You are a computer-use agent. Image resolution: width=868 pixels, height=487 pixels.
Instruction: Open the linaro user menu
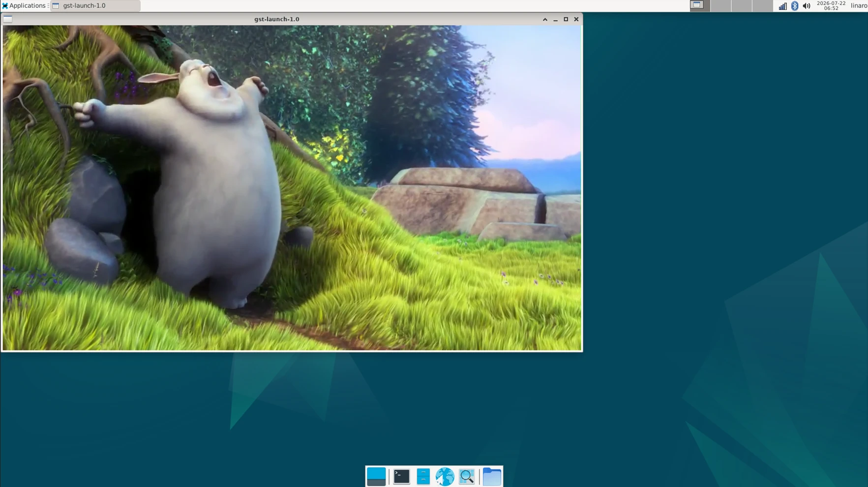(859, 5)
